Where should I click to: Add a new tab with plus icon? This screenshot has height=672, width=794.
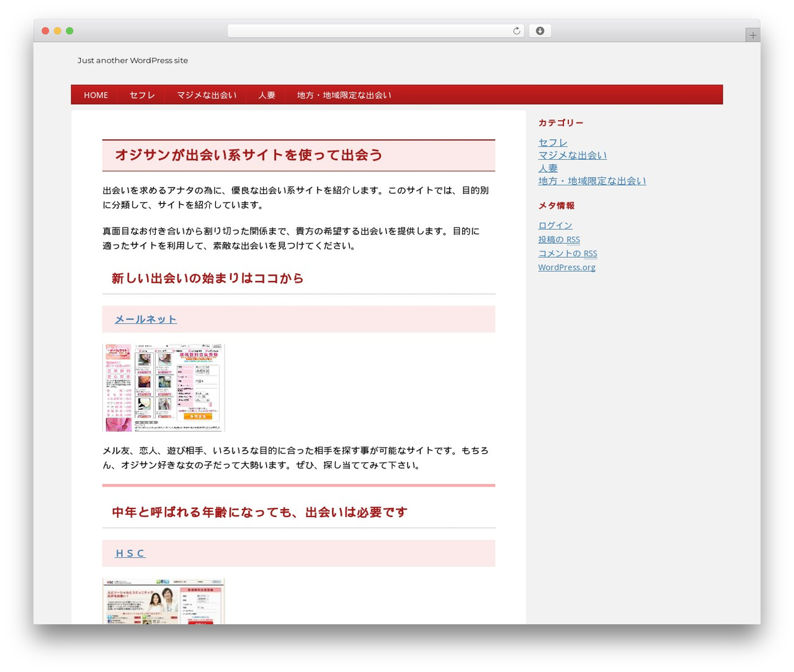pos(752,35)
